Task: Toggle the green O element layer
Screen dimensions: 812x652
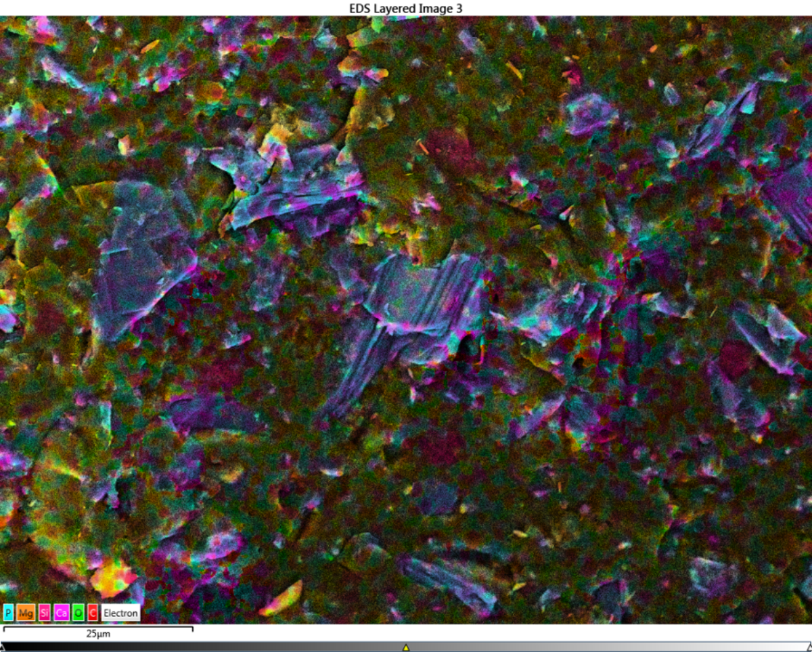Action: coord(78,613)
